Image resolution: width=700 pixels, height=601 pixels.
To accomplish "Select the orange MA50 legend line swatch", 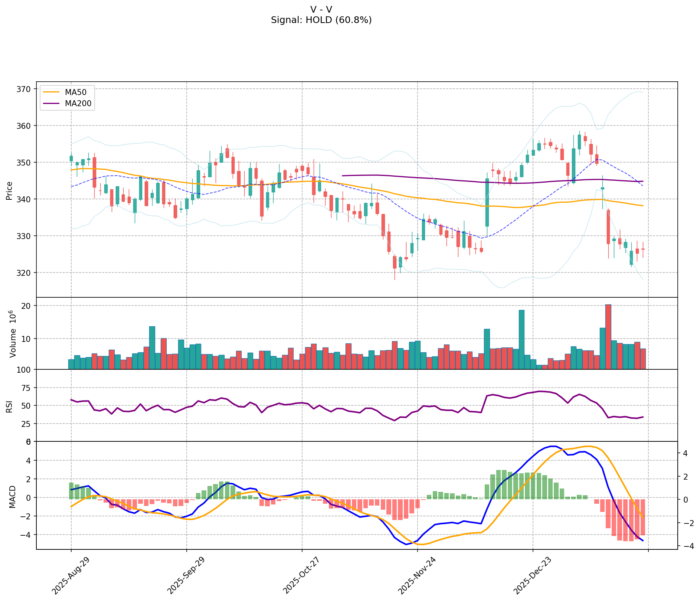I will click(x=51, y=92).
